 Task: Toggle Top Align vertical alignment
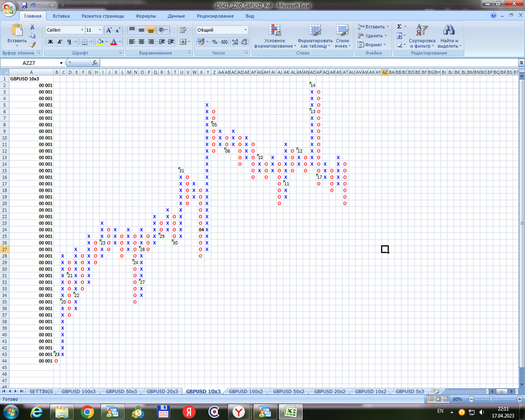pos(132,30)
